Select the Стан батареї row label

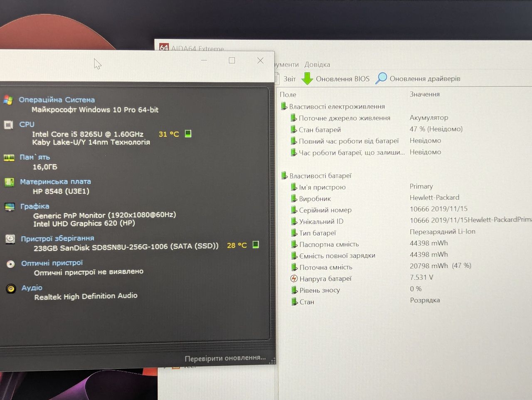coord(320,130)
